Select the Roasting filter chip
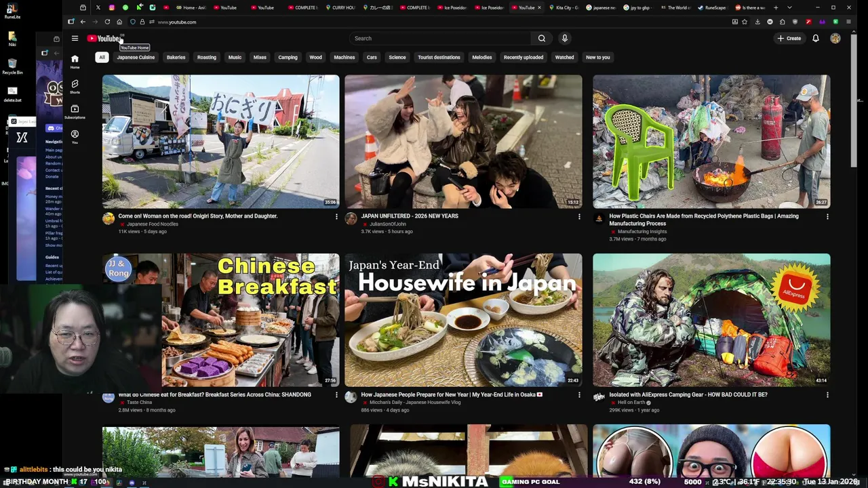Viewport: 868px width, 488px height. [207, 58]
